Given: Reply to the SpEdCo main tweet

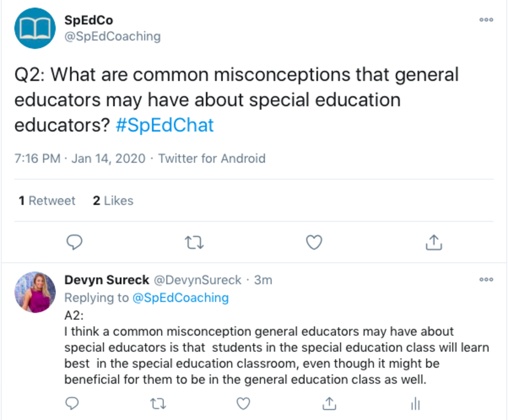Looking at the screenshot, I should pyautogui.click(x=74, y=242).
